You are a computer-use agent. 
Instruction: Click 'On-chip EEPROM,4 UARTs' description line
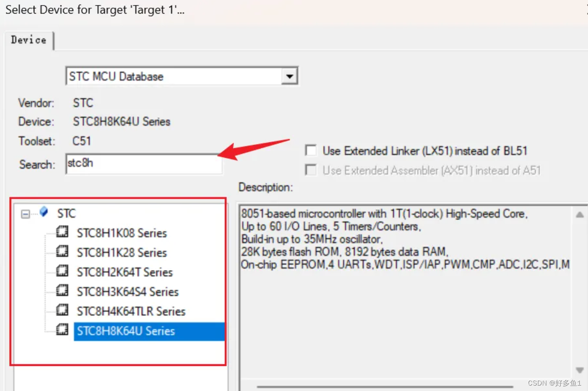click(x=405, y=265)
